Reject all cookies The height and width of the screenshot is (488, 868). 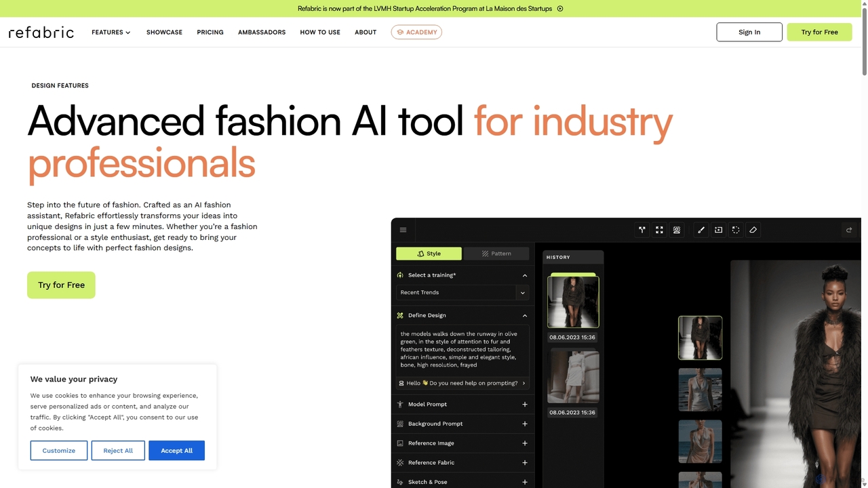pyautogui.click(x=118, y=451)
